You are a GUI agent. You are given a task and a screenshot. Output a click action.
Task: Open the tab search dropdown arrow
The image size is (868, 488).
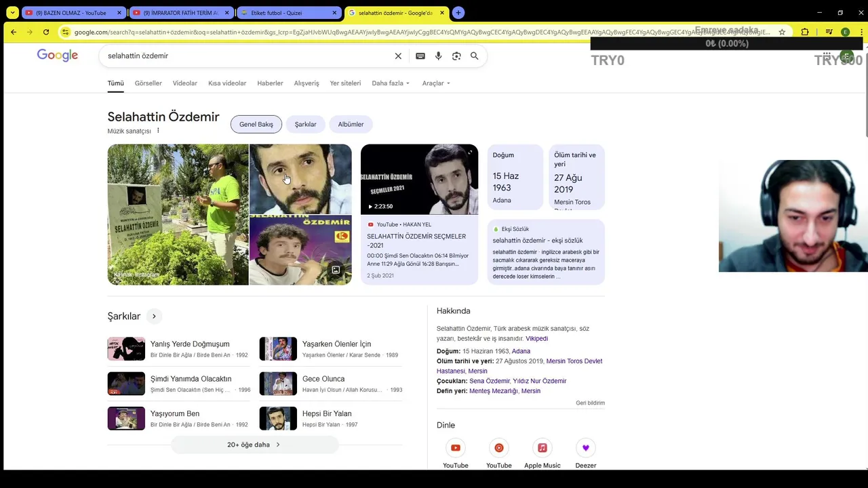[x=12, y=12]
